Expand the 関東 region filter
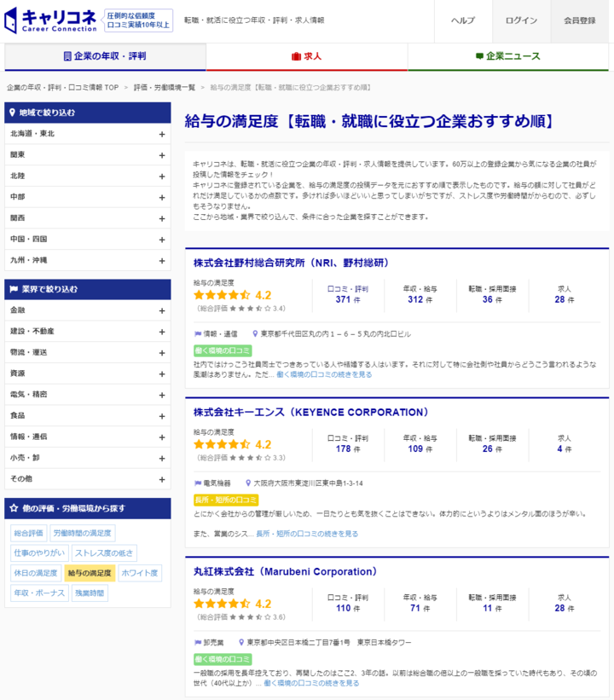 (x=88, y=155)
